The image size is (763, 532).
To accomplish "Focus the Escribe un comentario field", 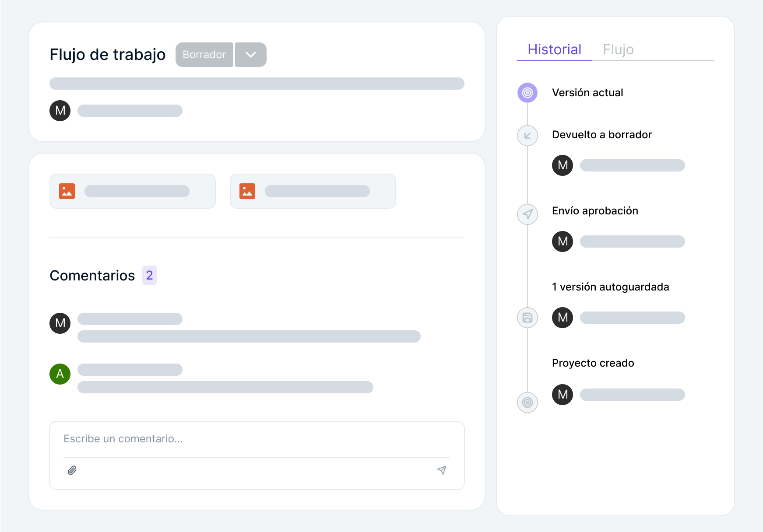I will [257, 439].
